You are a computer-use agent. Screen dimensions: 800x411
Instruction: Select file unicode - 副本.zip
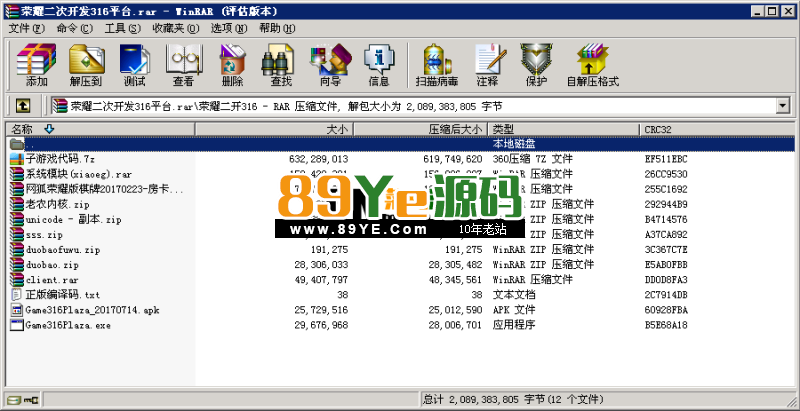click(x=73, y=219)
